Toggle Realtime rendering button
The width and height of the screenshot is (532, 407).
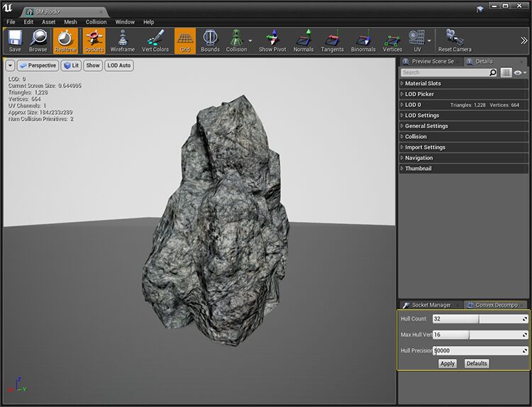coord(65,40)
